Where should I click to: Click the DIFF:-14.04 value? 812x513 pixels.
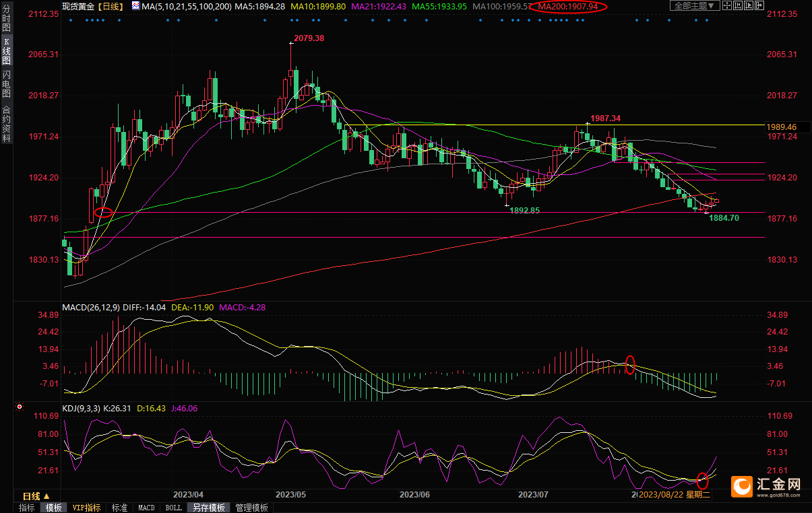point(145,307)
